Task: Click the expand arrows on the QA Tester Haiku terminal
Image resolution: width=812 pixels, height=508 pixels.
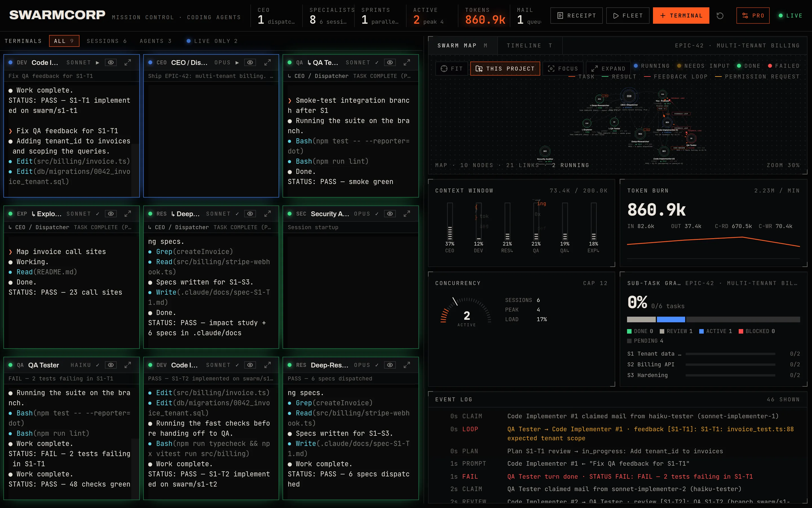Action: coord(128,365)
